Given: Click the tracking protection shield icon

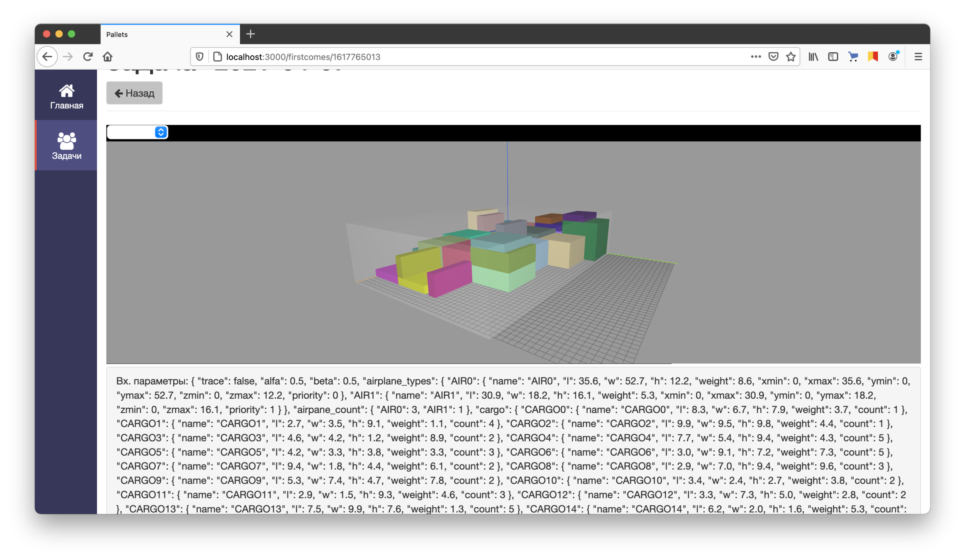Looking at the screenshot, I should click(x=200, y=57).
